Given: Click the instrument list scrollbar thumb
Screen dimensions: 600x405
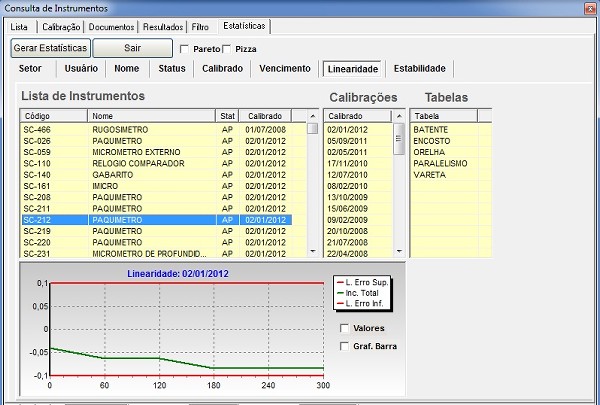Looking at the screenshot, I should (x=313, y=128).
